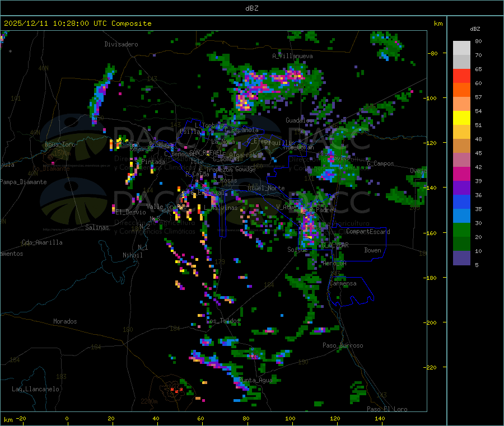Click the 150m elevation label near Agua_Toro
This screenshot has height=426, width=504.
click(62, 153)
